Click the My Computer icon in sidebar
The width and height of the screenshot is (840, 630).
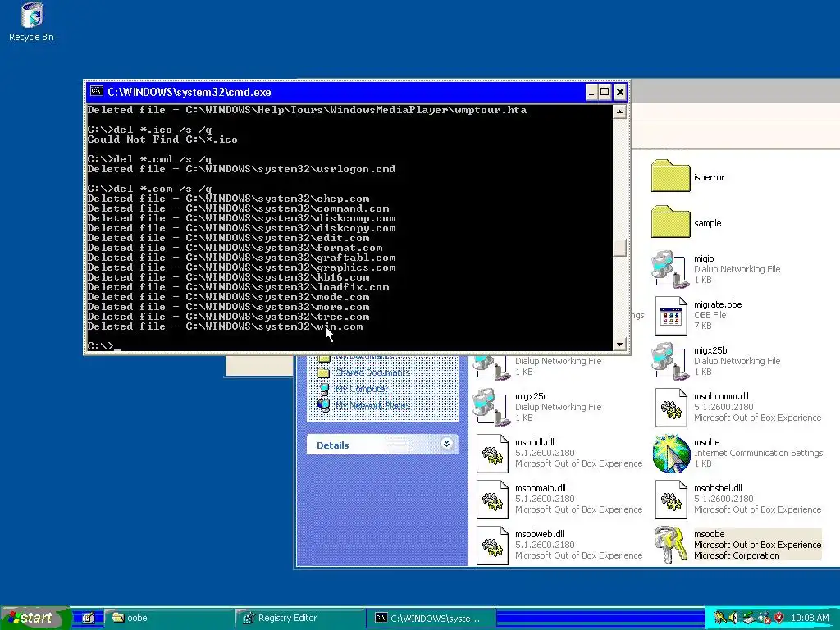(x=324, y=388)
